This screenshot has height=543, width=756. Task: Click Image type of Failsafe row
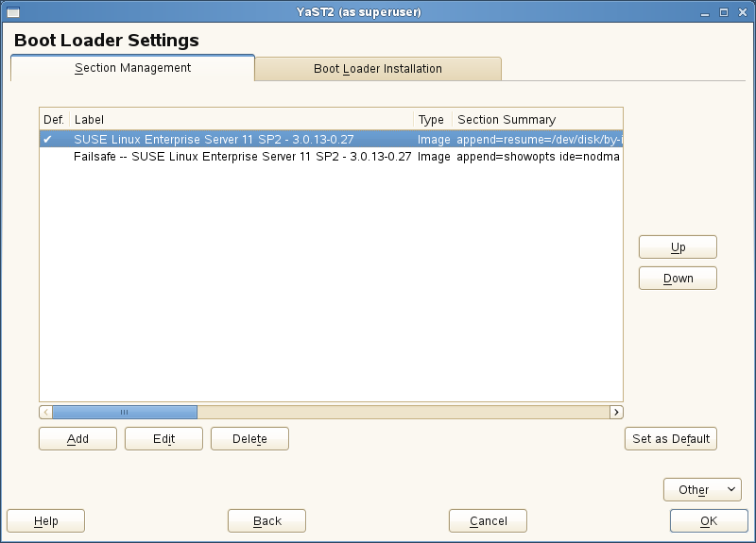click(x=434, y=157)
